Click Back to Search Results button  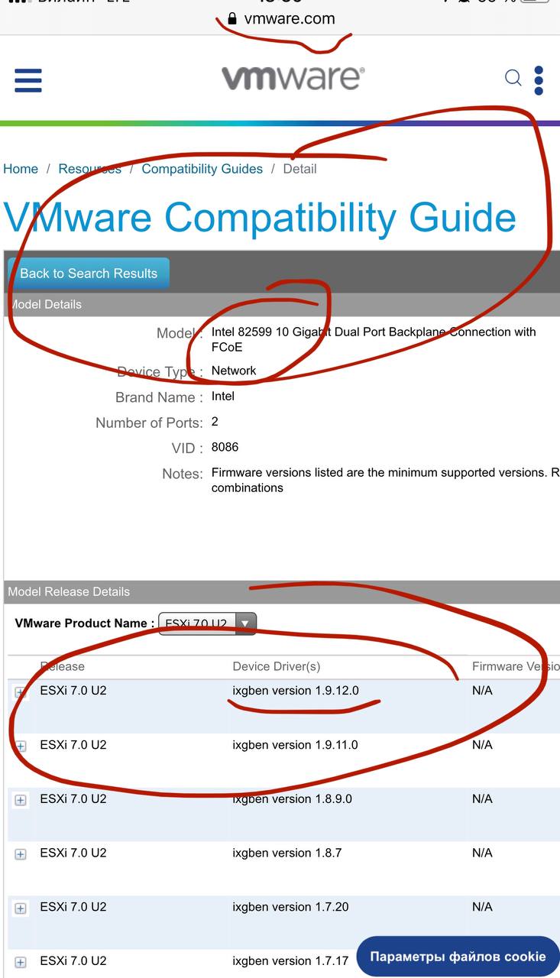click(89, 274)
